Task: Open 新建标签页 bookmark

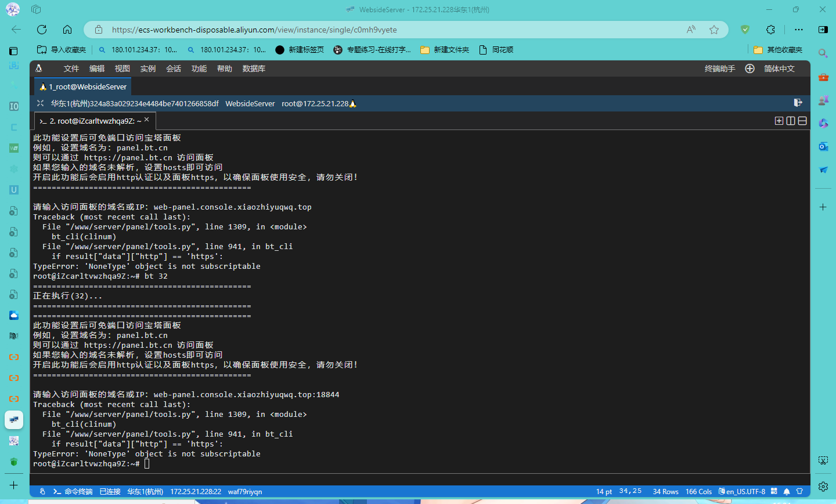Action: (300, 50)
